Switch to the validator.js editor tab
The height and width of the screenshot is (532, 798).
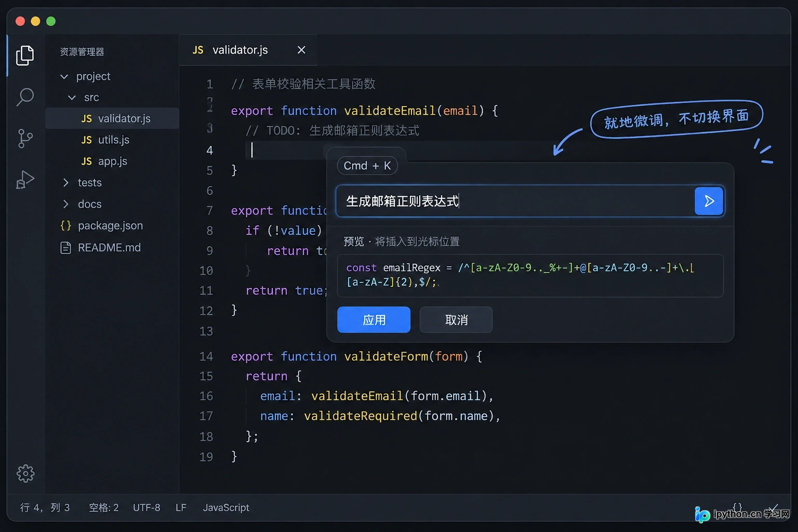[x=248, y=50]
